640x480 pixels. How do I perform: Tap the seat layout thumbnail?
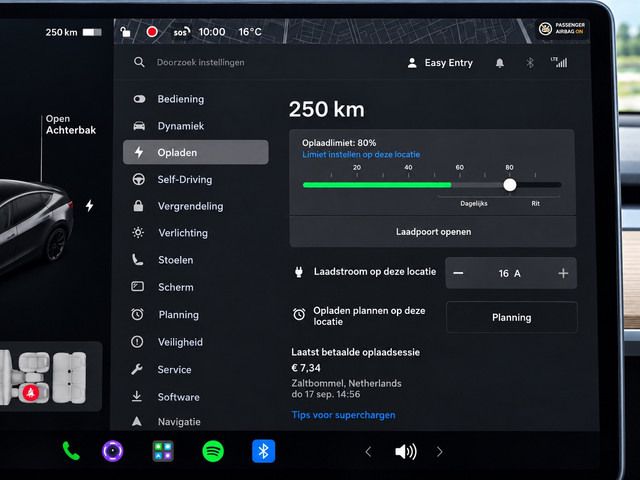(51, 376)
